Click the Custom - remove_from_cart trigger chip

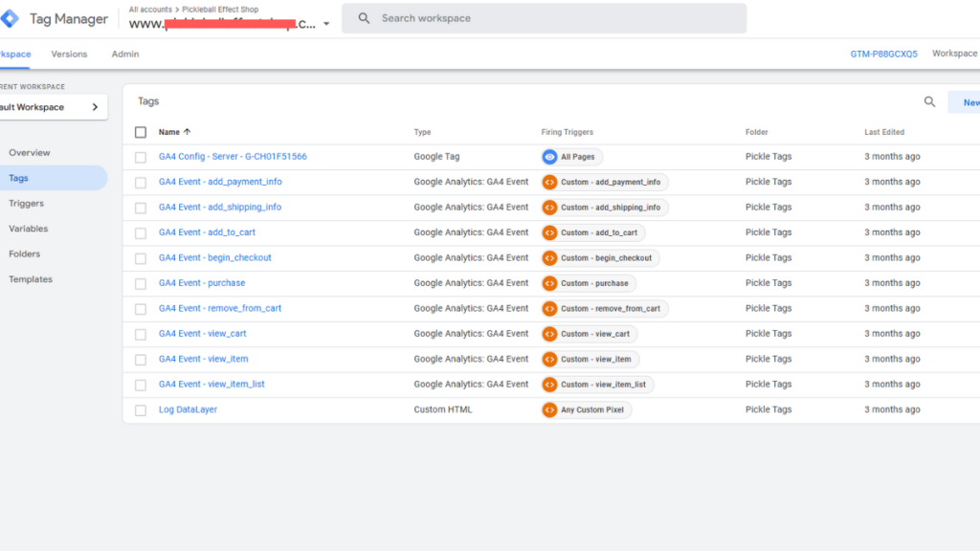[605, 309]
